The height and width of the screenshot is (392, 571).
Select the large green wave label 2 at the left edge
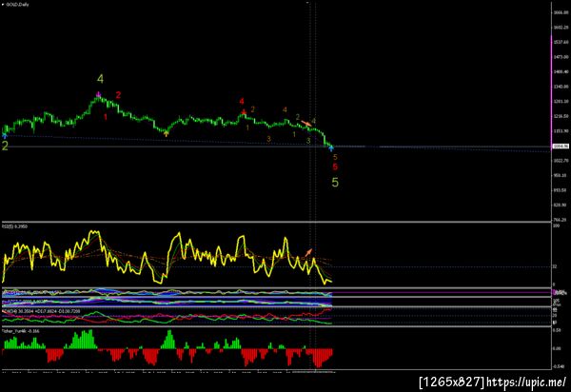(x=5, y=146)
